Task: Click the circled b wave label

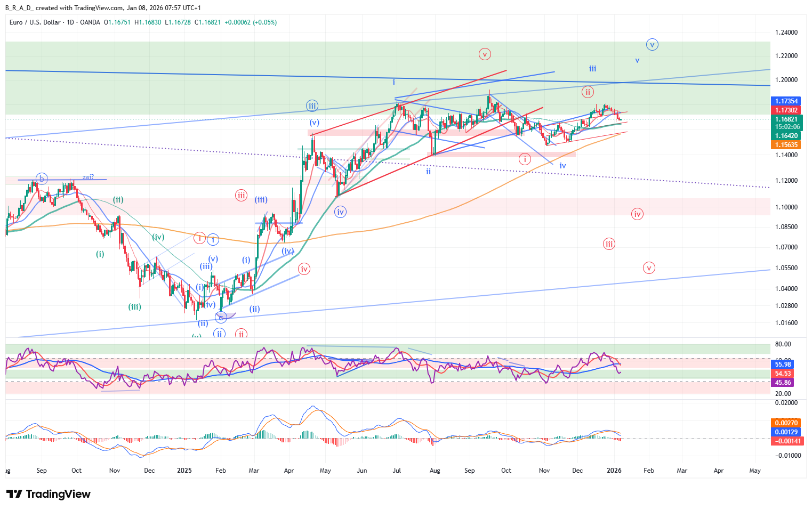Action: pyautogui.click(x=42, y=179)
